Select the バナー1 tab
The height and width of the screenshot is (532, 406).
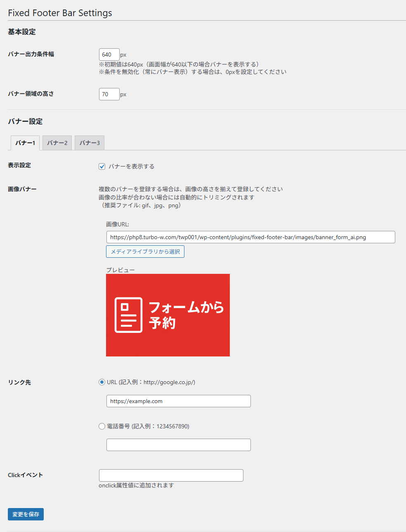click(x=24, y=142)
